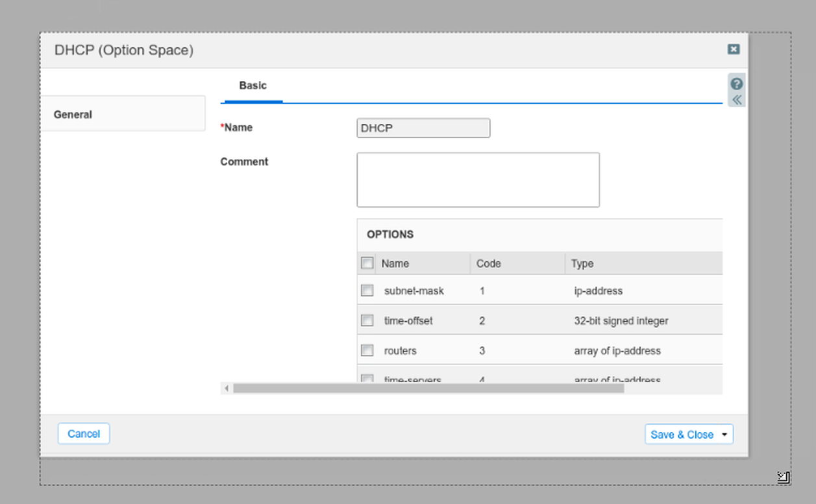
Task: Enable the time-offset option checkbox
Action: click(367, 320)
